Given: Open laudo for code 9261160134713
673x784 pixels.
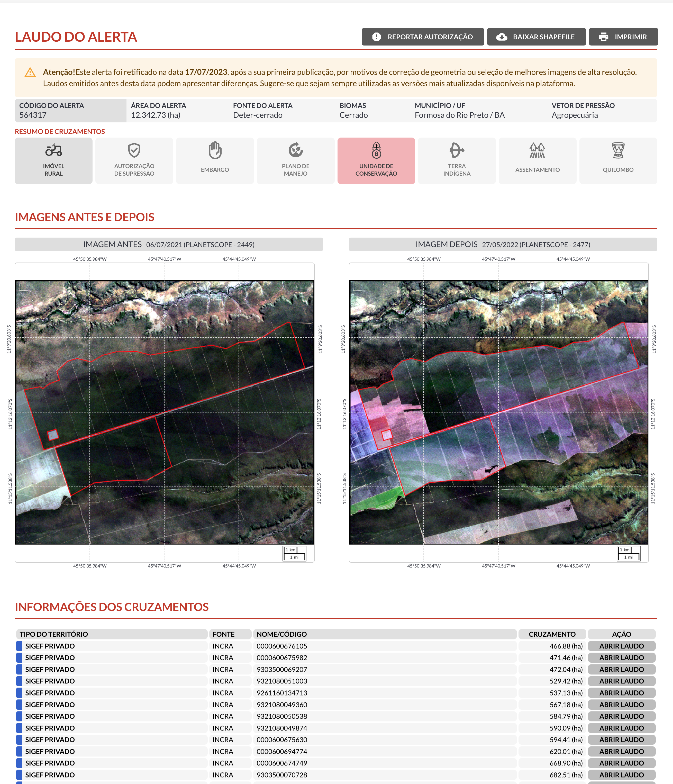Looking at the screenshot, I should pos(621,693).
